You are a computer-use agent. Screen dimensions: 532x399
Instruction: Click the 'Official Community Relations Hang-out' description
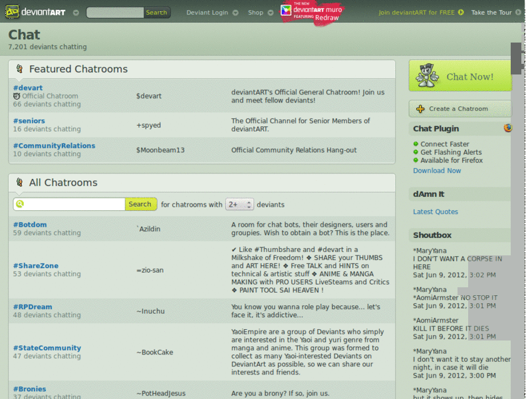point(294,150)
